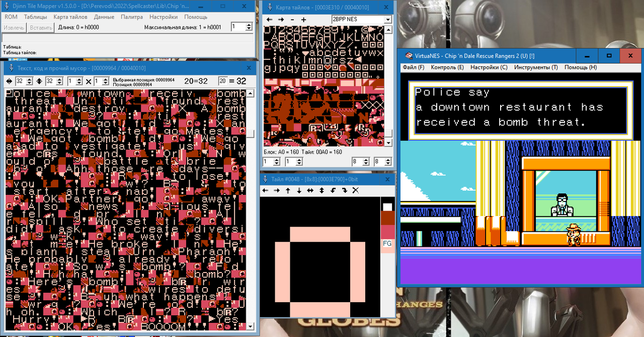The image size is (644, 337).
Task: Open Карта тайлов menu in main window
Action: 70,17
